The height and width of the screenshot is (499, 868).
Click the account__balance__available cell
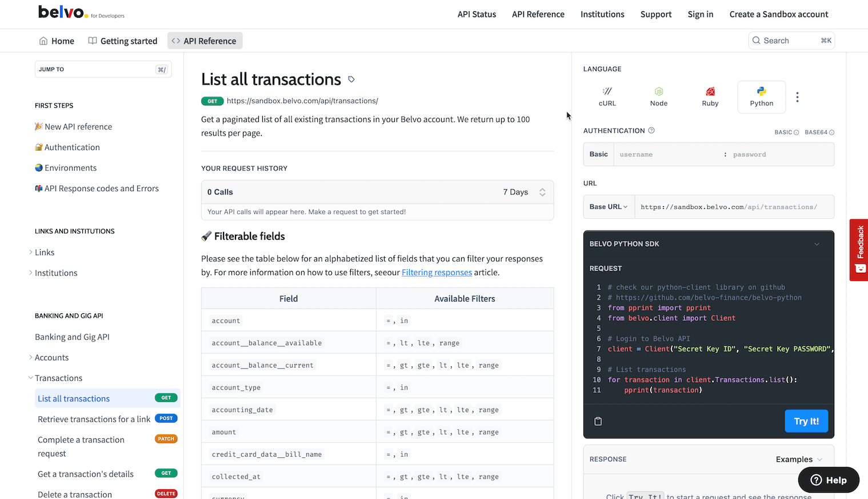(x=289, y=343)
